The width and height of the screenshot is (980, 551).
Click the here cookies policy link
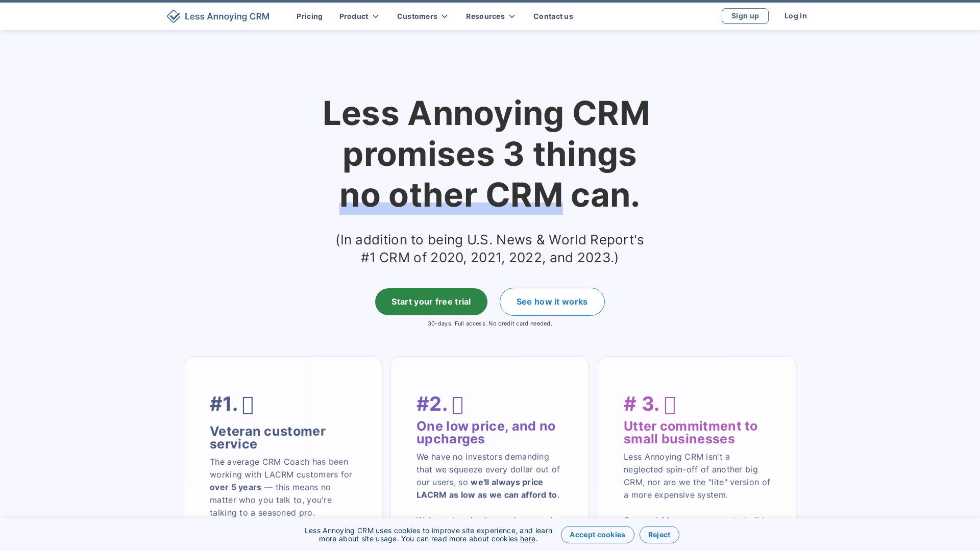pyautogui.click(x=528, y=539)
